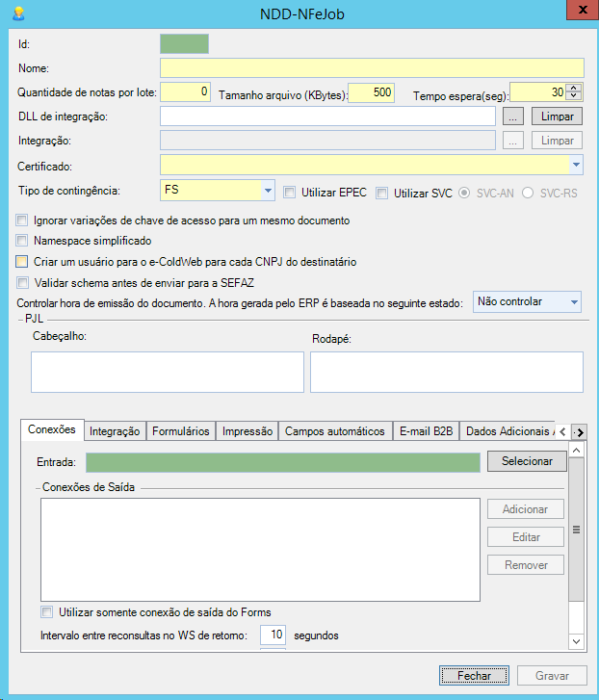The image size is (599, 700).
Task: Clear the DLL de integração field
Action: (557, 117)
